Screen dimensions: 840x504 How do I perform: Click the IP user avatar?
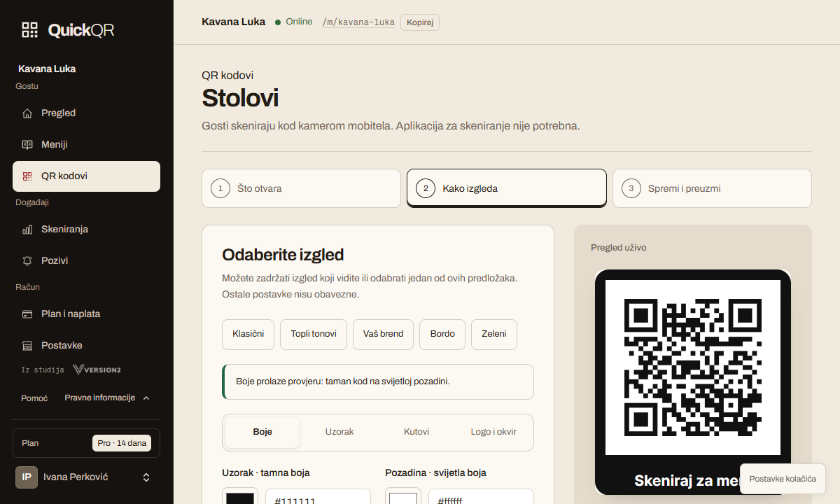pyautogui.click(x=27, y=477)
